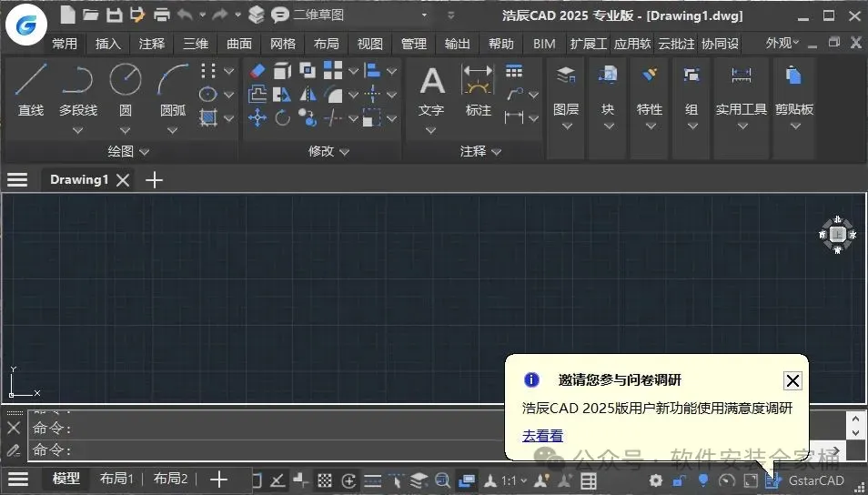Open 圆 circle options dropdown arrow
The image size is (868, 495).
pyautogui.click(x=126, y=131)
